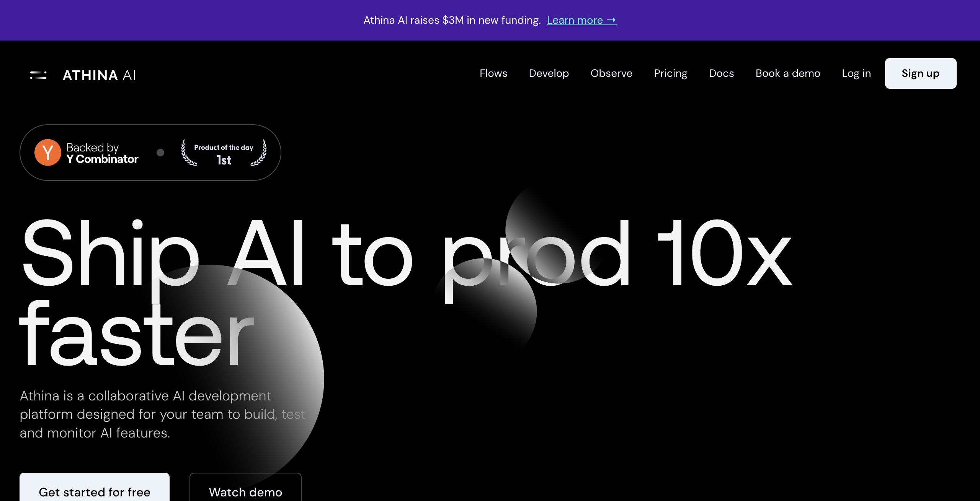Click the 'Athina is a collaborative AI development' paragraph
This screenshot has width=980, height=501.
click(163, 414)
